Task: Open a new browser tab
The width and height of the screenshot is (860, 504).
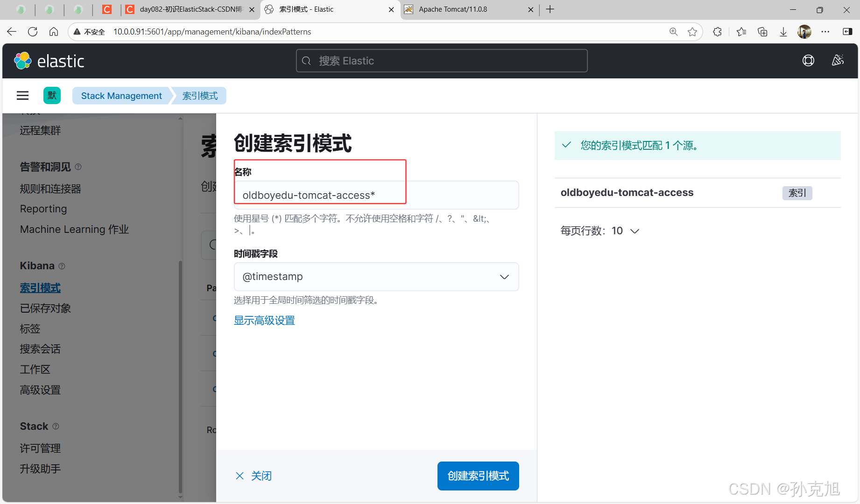Action: tap(550, 9)
